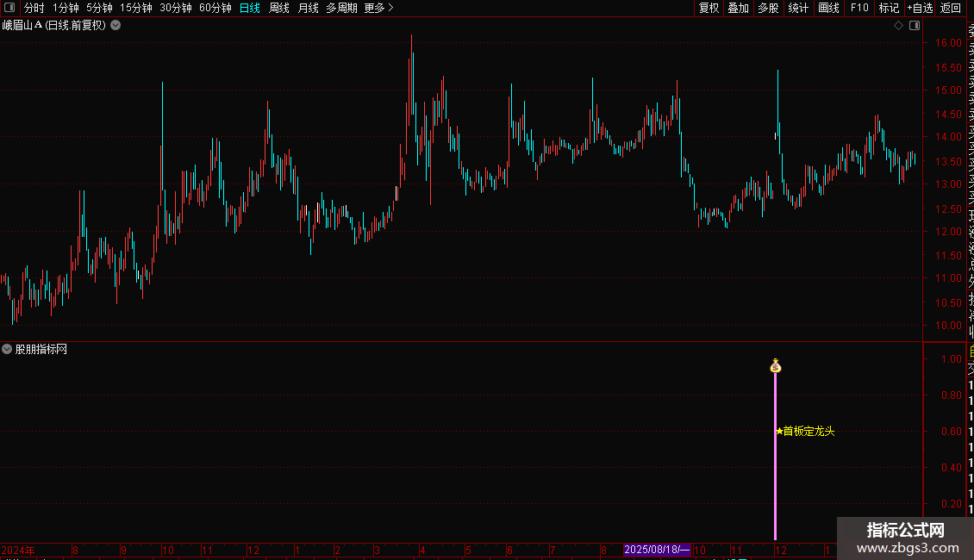This screenshot has height=560, width=974.
Task: Click the money bag signal icon
Action: [775, 366]
